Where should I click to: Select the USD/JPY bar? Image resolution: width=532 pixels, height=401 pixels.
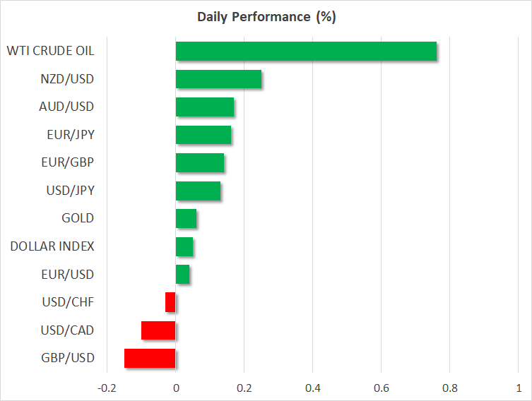click(x=198, y=191)
